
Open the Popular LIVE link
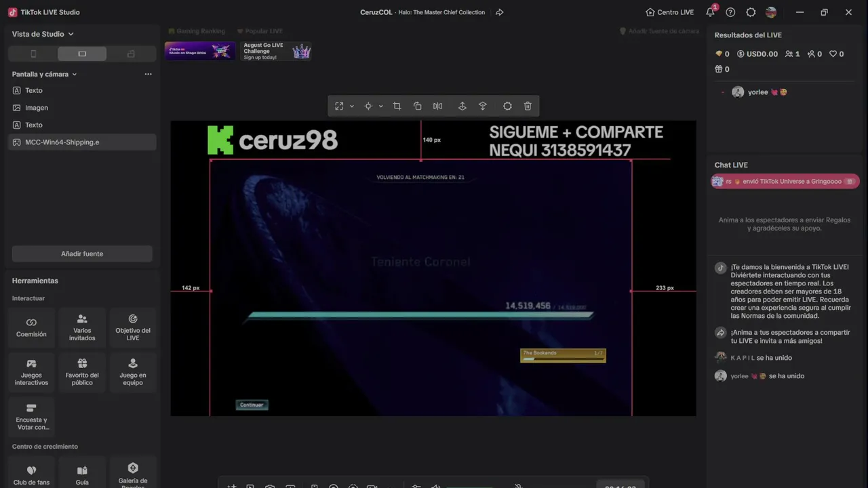[260, 31]
